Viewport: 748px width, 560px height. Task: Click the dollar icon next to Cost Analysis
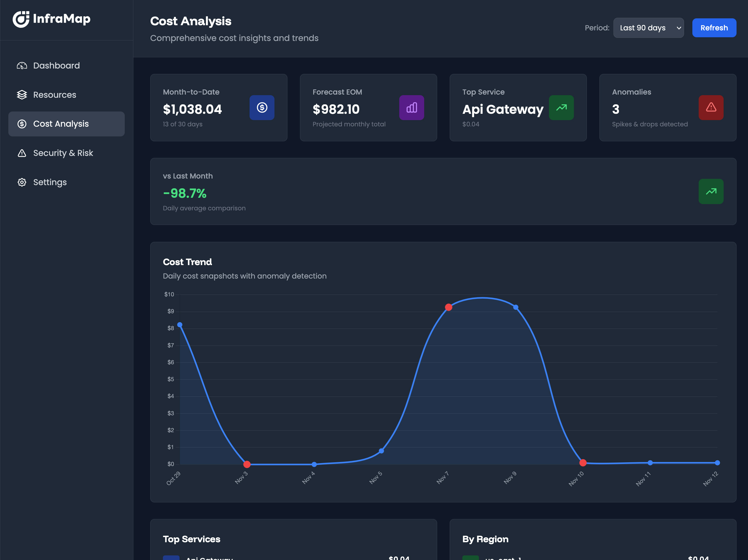(x=22, y=124)
